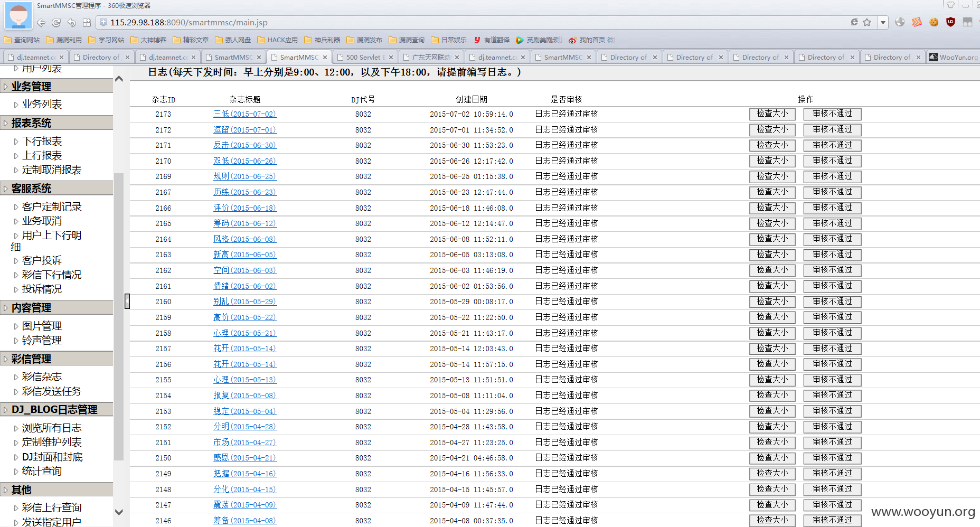Image resolution: width=980 pixels, height=527 pixels.
Task: Bookmark this page with the star icon
Action: click(x=867, y=22)
